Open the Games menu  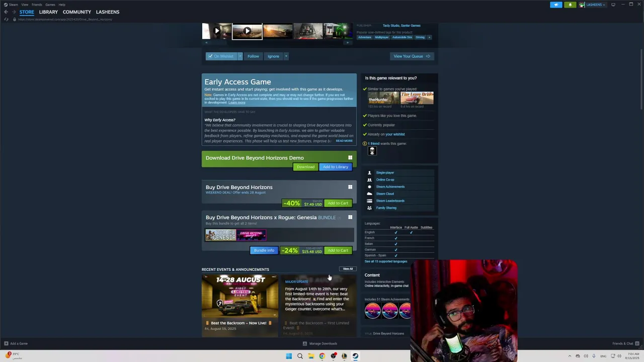tap(50, 5)
